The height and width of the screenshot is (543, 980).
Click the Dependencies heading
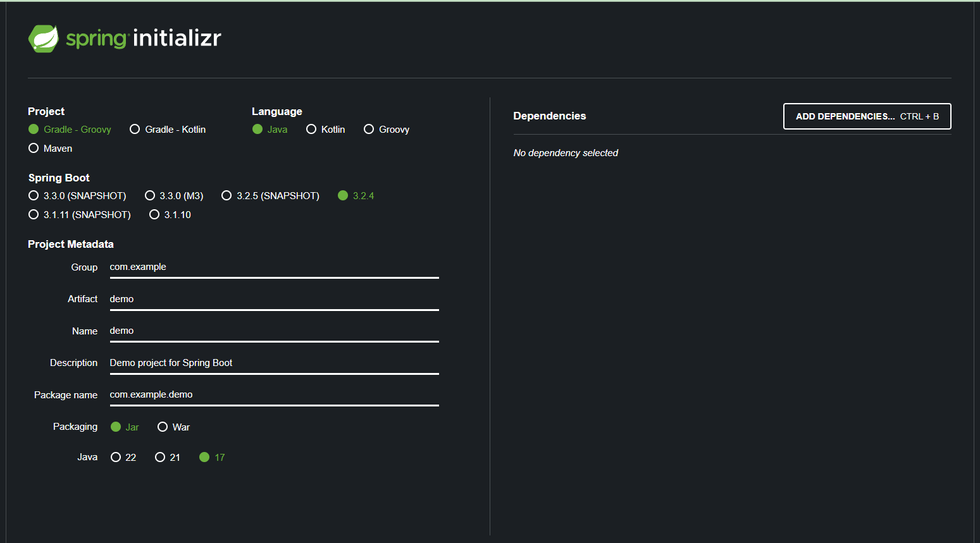(550, 116)
